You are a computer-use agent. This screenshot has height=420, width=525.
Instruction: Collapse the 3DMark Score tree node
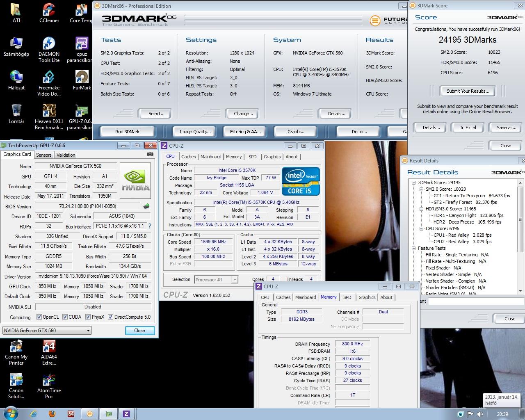tap(414, 183)
